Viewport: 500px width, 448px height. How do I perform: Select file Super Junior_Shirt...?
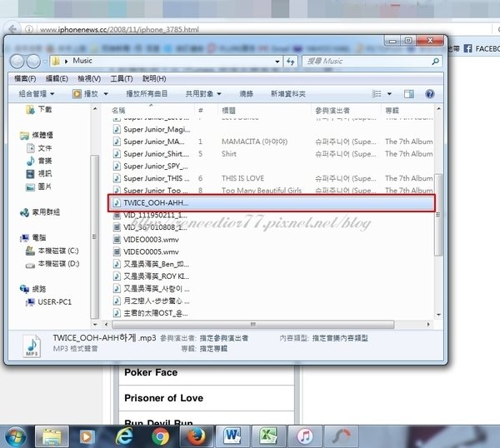click(152, 154)
